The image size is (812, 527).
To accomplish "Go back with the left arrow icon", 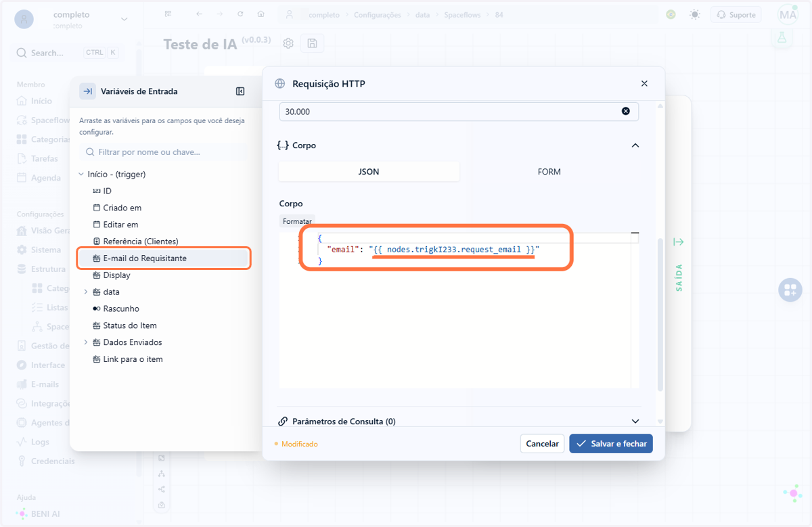I will pyautogui.click(x=198, y=14).
